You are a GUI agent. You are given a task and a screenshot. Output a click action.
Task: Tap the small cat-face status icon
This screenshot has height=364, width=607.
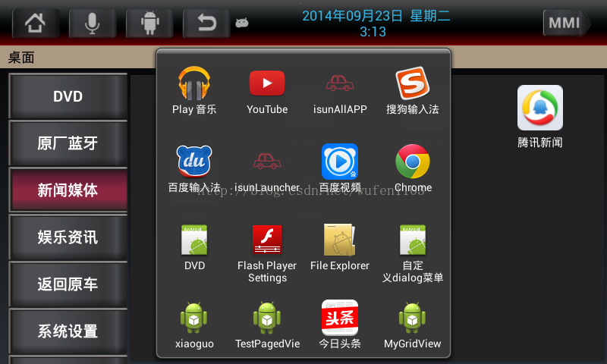[x=242, y=23]
